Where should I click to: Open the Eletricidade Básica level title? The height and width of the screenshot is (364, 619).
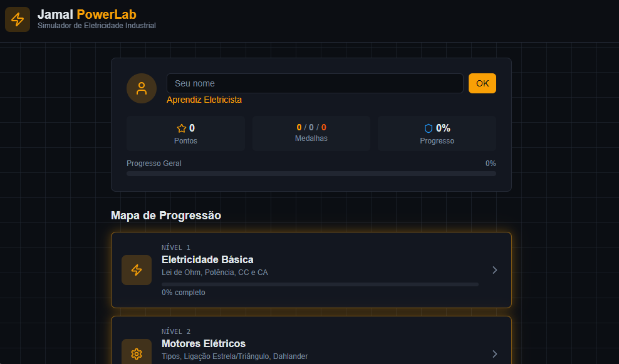(x=207, y=259)
